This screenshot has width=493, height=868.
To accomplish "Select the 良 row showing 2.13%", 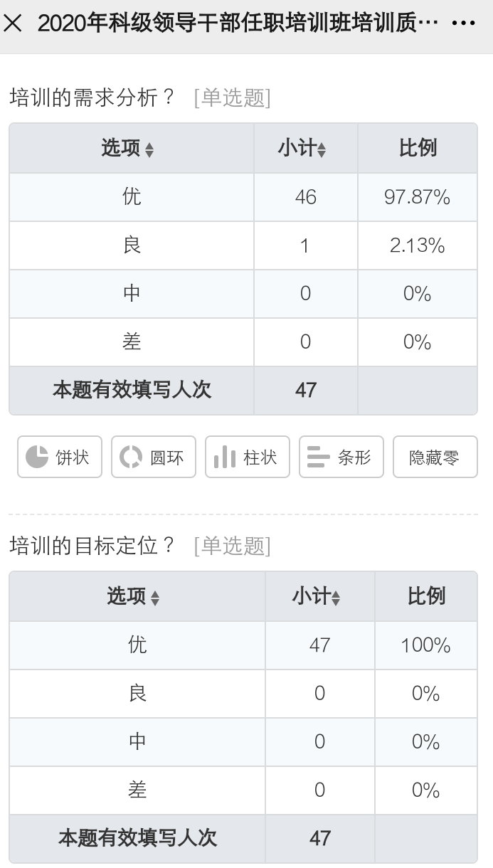I will point(243,245).
